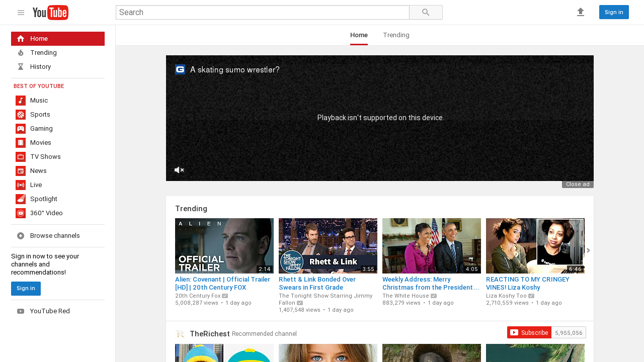Play the Obamas Weekly Address thumbnail
This screenshot has width=644, height=362.
432,246
